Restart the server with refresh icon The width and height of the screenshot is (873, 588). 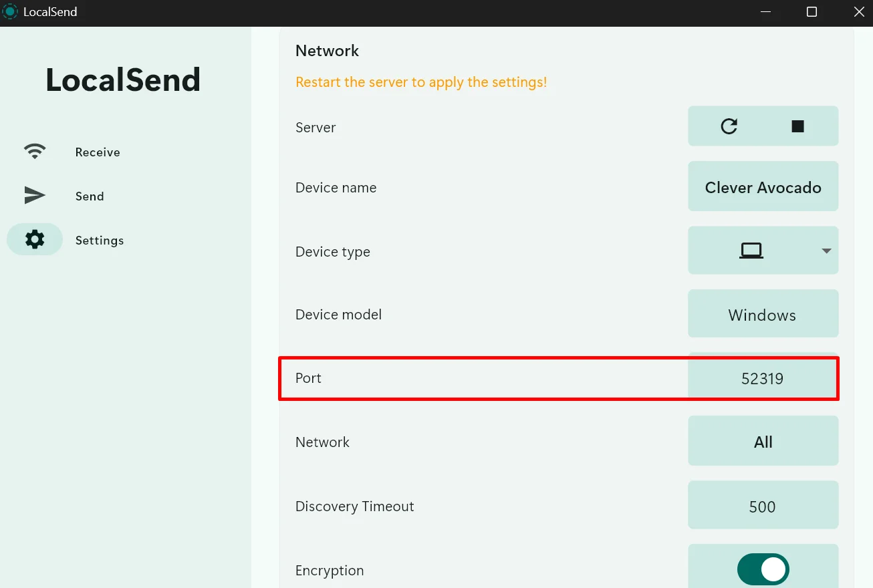tap(729, 126)
